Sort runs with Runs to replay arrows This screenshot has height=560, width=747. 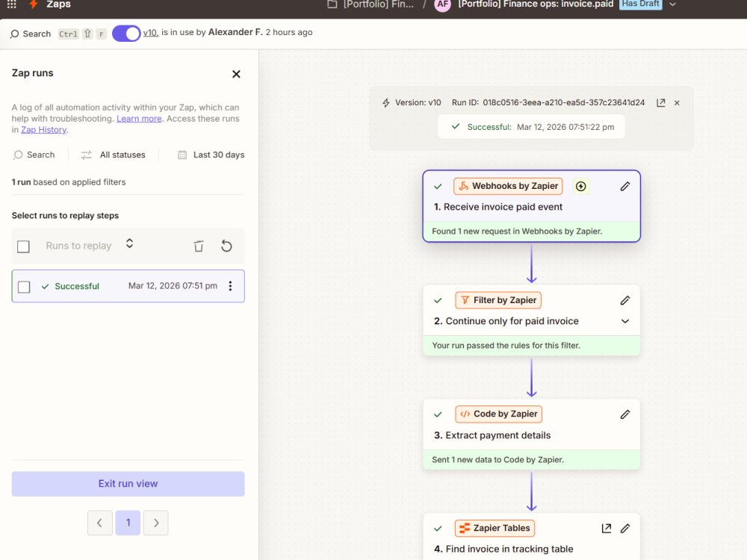(x=129, y=244)
